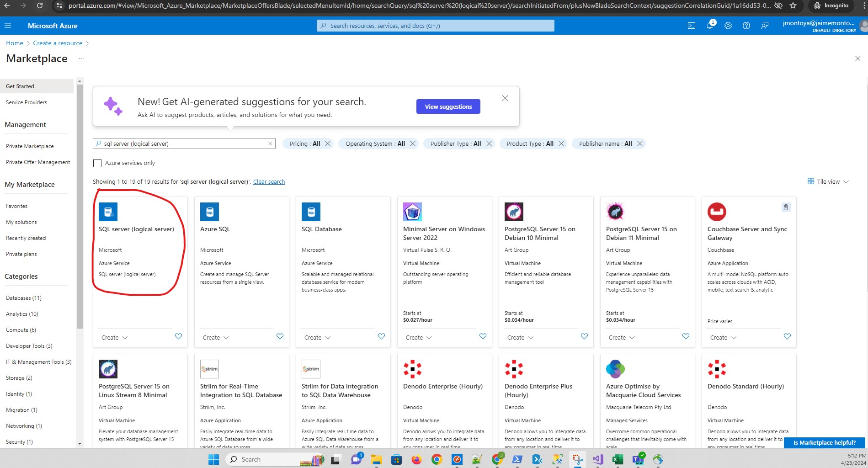Focus the top Search resources field
This screenshot has height=468, width=868.
(x=435, y=26)
